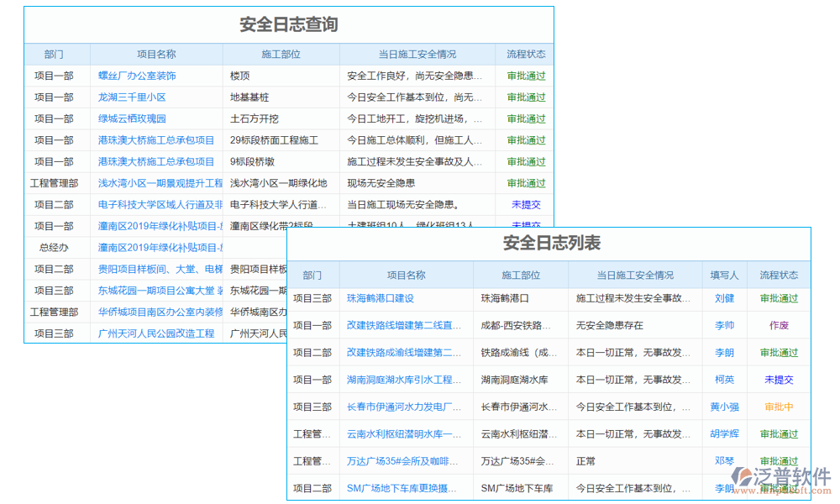Switch to the 安全日志查询 table

pos(289,24)
